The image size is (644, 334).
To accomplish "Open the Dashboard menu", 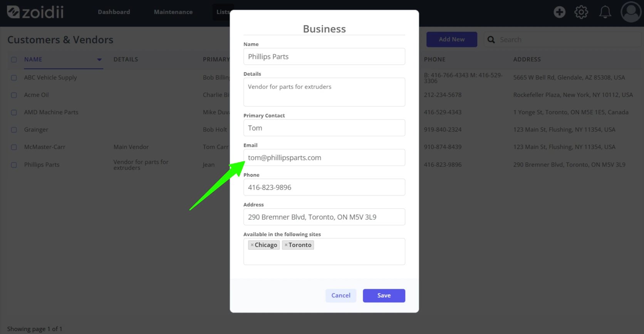I will pyautogui.click(x=114, y=12).
